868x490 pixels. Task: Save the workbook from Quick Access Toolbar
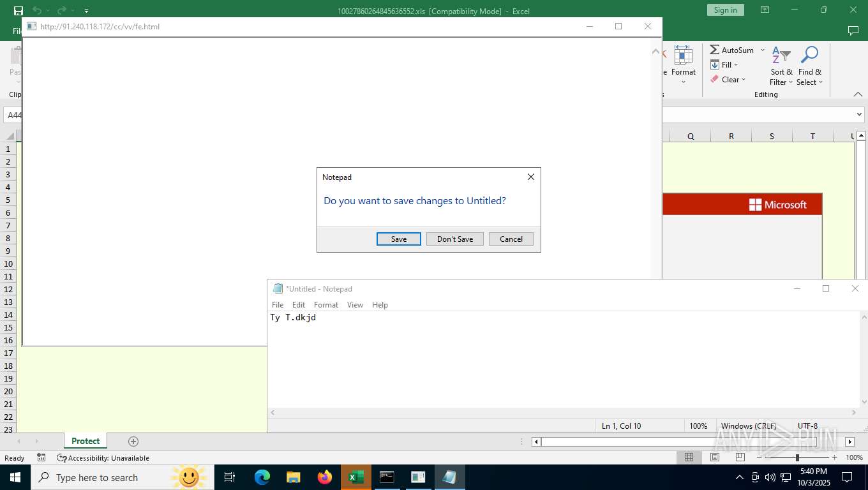point(18,10)
